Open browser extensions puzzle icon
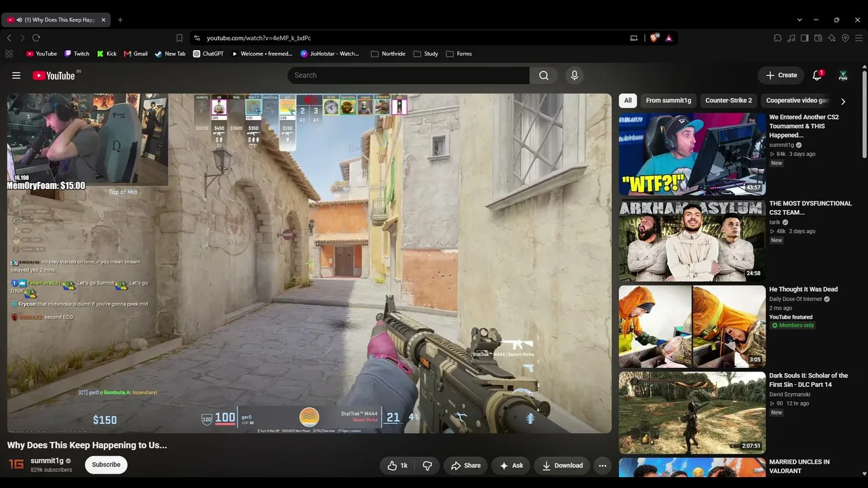Image resolution: width=868 pixels, height=488 pixels. (778, 38)
